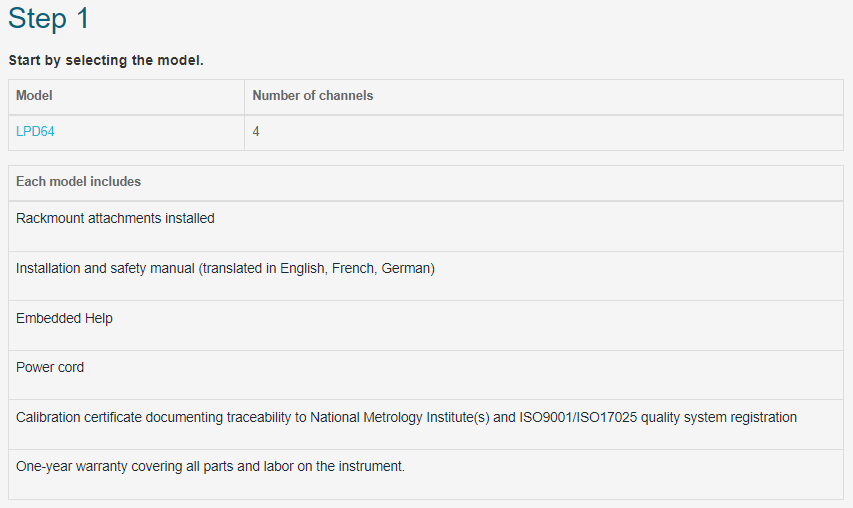Image resolution: width=853 pixels, height=508 pixels.
Task: Click the 'Start by selecting the model' text
Action: coord(106,60)
